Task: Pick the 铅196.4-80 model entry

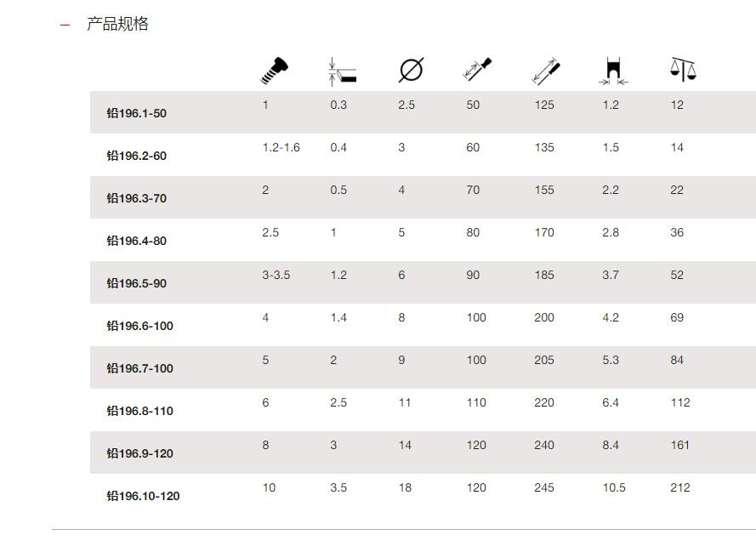Action: coord(136,241)
